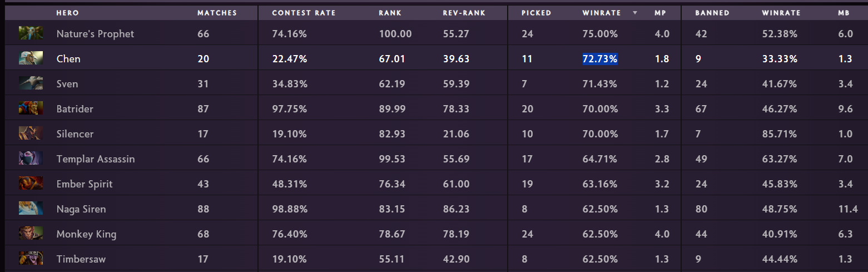The width and height of the screenshot is (868, 272).
Task: Select the Sven hero portrait icon
Action: (x=31, y=83)
